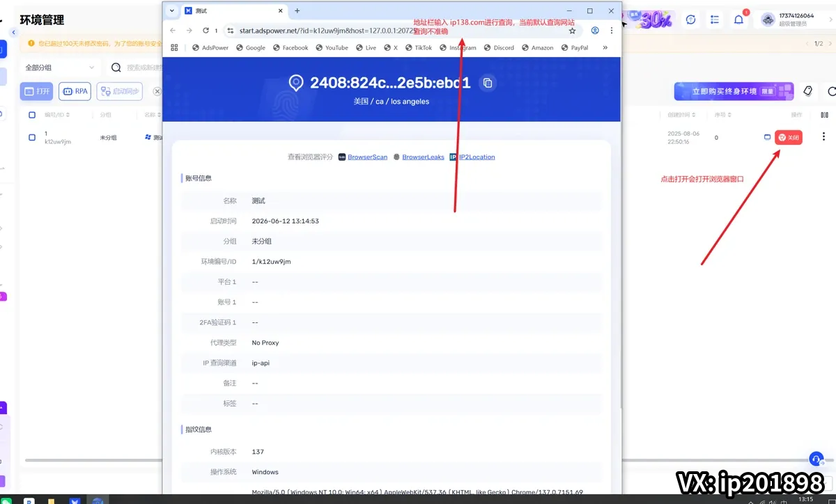Close the 测试 browser tab

(x=280, y=10)
